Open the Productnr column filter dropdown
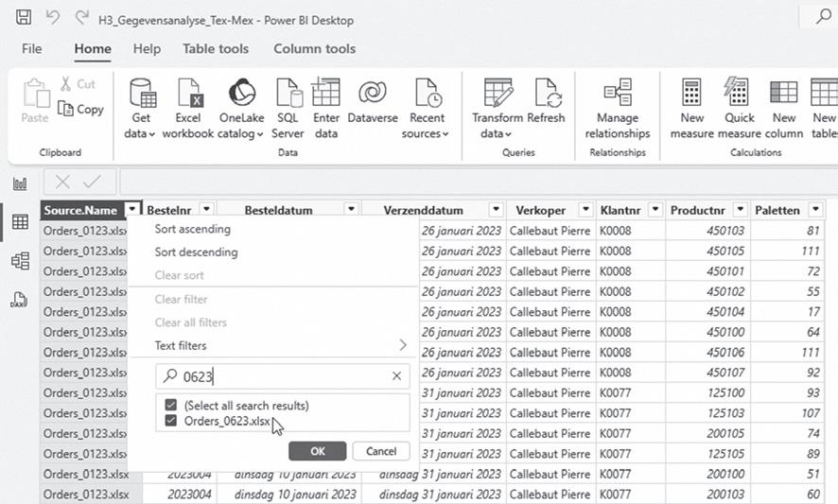This screenshot has height=504, width=838. pos(741,209)
